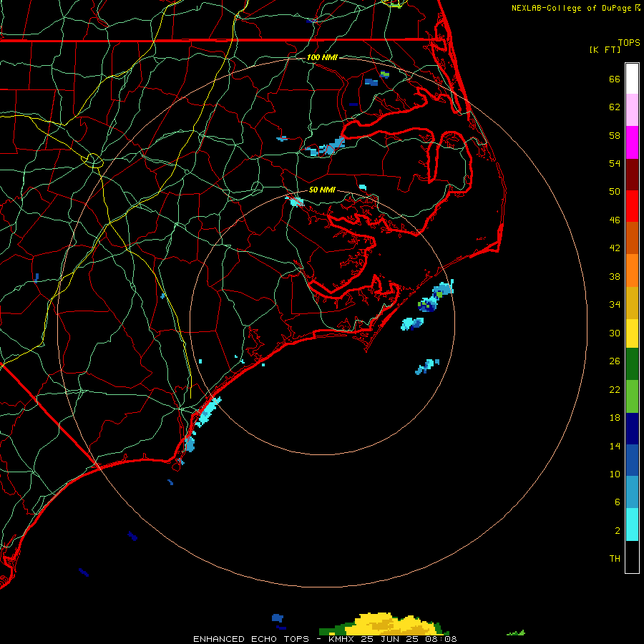Click the navy blue legend swatch
The width and height of the screenshot is (644, 644).
pos(632,429)
